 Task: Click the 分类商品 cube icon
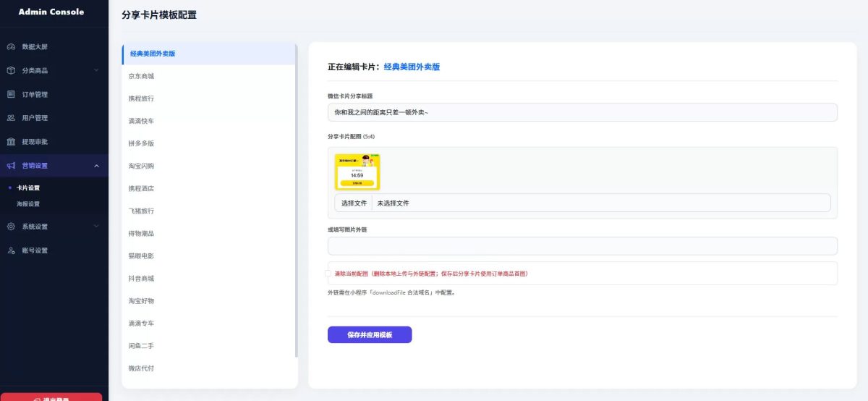coord(11,70)
